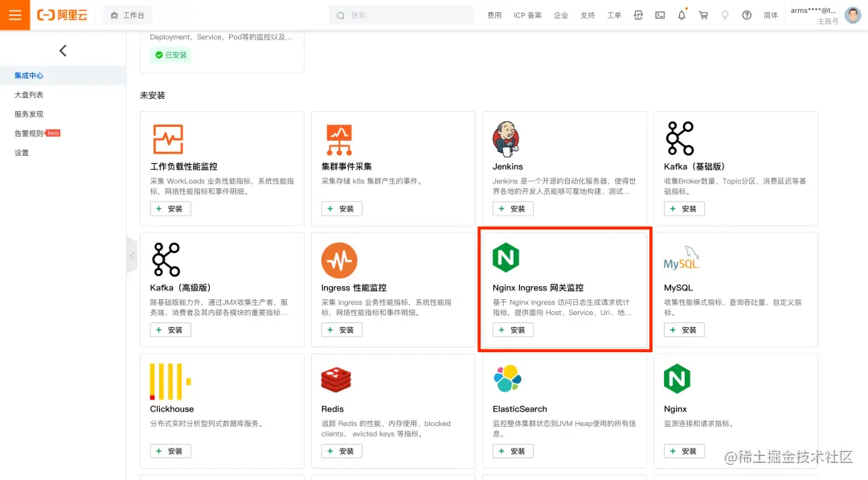Focus the top search field
The height and width of the screenshot is (480, 868).
click(401, 15)
